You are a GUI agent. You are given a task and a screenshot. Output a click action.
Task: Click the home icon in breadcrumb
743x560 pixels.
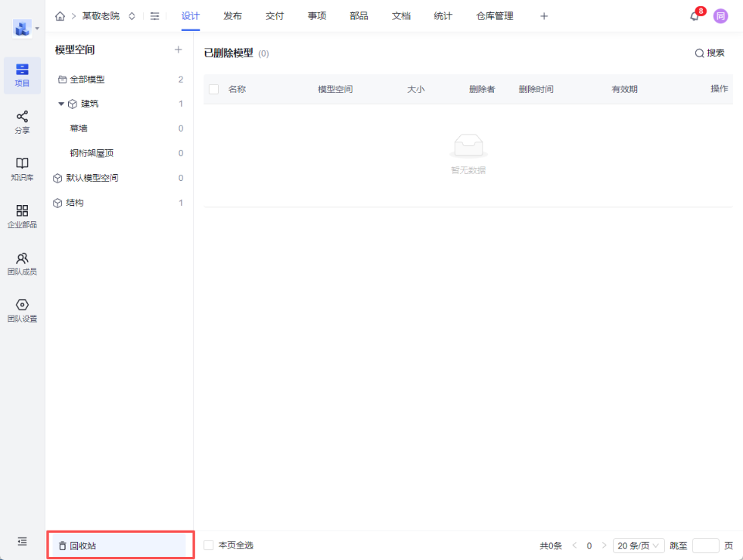pyautogui.click(x=60, y=16)
